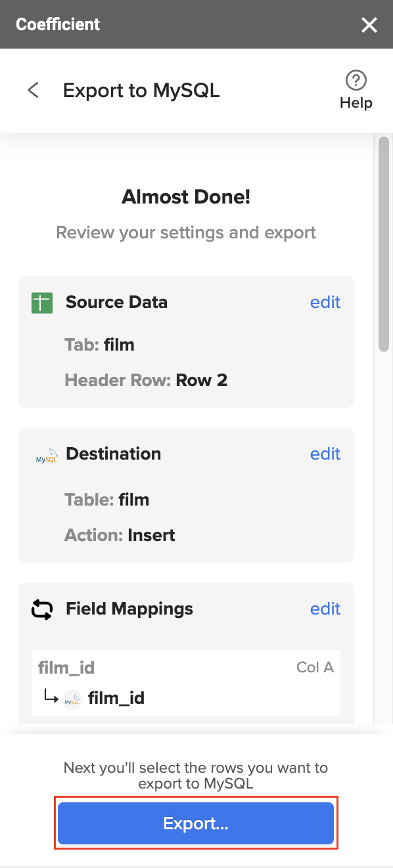The height and width of the screenshot is (868, 393).
Task: Close the Coefficient panel with the X
Action: tap(369, 25)
